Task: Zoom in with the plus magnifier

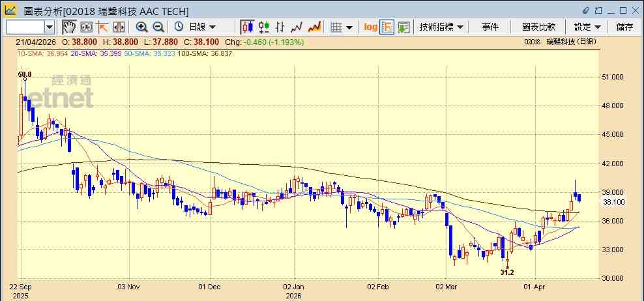Action: 141,27
